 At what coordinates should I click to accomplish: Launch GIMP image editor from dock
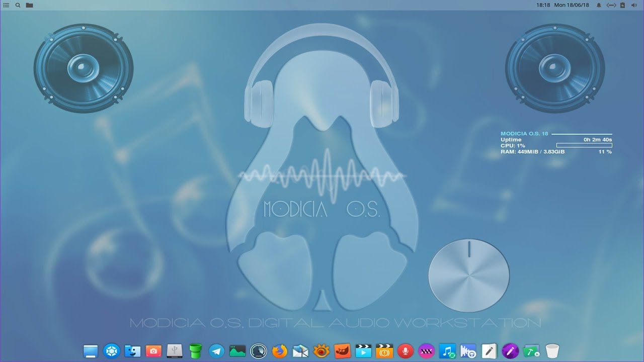tap(342, 351)
